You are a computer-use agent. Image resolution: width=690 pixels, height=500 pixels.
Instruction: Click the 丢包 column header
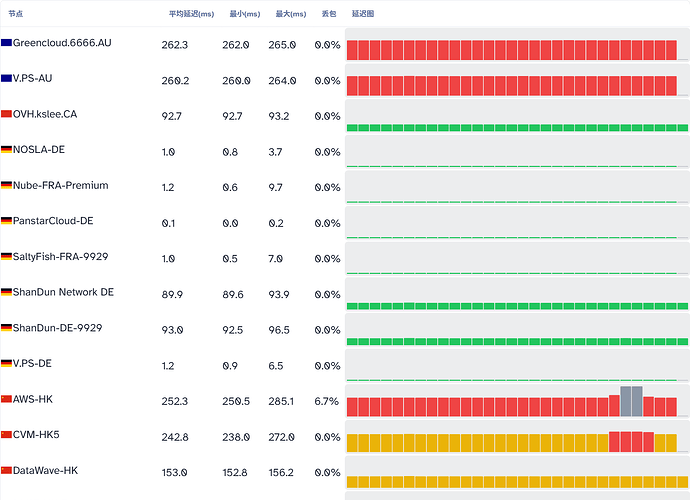(x=329, y=14)
